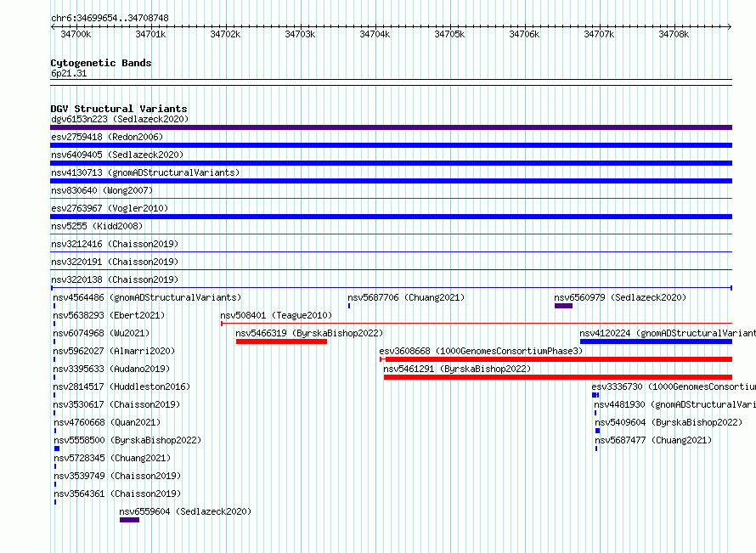Select the blue esv3336730 marker glyph

point(595,395)
